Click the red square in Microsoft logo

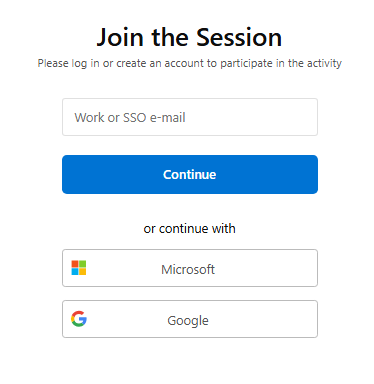pyautogui.click(x=75, y=264)
